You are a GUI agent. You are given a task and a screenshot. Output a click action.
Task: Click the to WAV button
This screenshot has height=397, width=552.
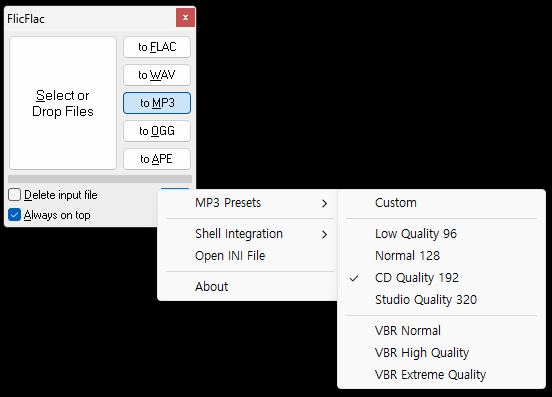(x=157, y=75)
